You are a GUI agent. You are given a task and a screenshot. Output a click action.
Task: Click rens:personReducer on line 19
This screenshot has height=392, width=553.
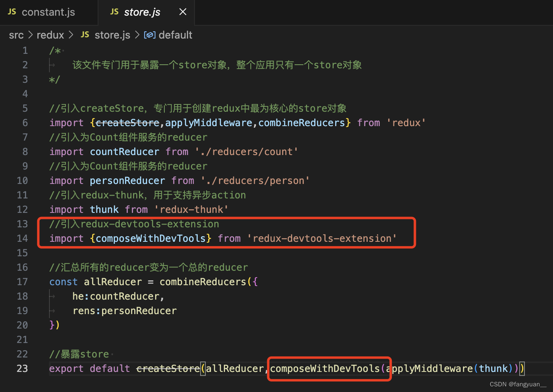click(125, 311)
